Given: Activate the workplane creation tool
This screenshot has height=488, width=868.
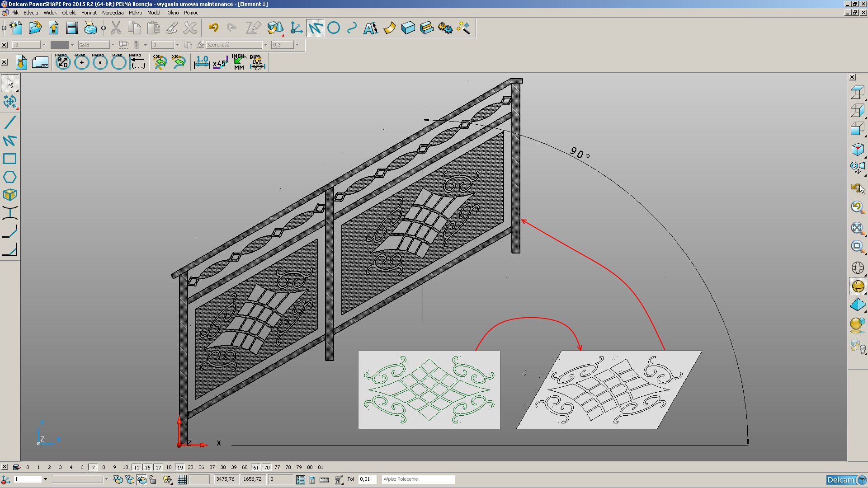Looking at the screenshot, I should click(x=296, y=28).
